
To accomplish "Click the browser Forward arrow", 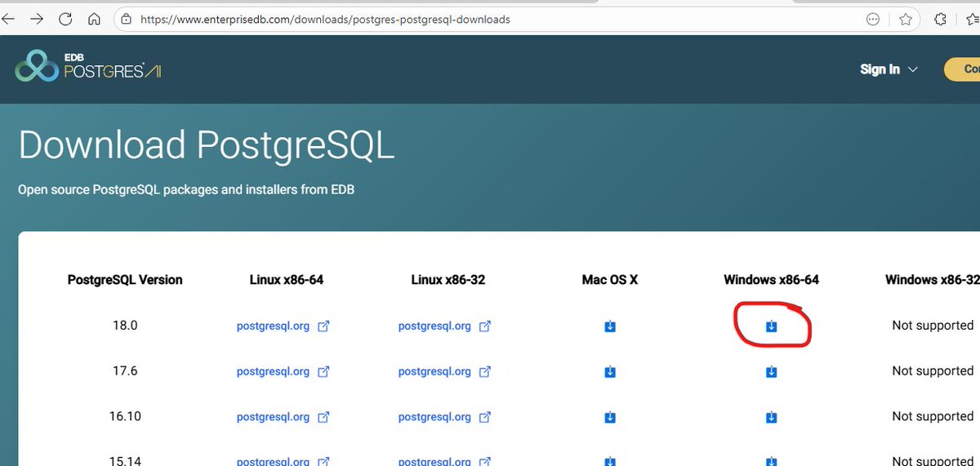I will pos(37,18).
